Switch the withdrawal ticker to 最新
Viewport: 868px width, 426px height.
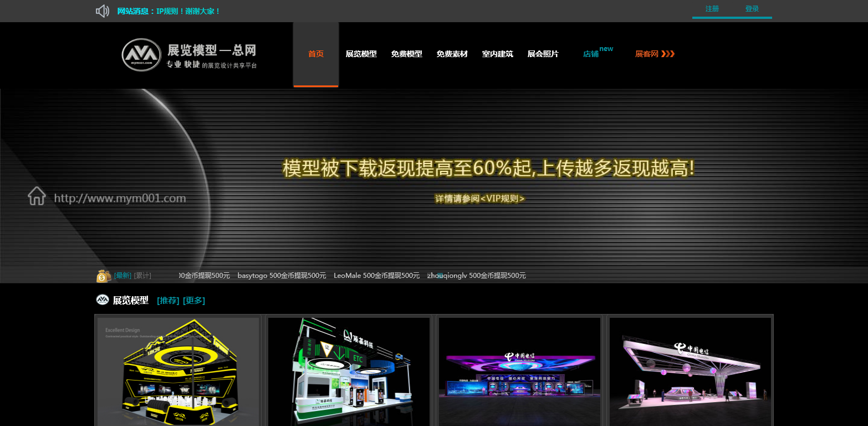point(122,275)
